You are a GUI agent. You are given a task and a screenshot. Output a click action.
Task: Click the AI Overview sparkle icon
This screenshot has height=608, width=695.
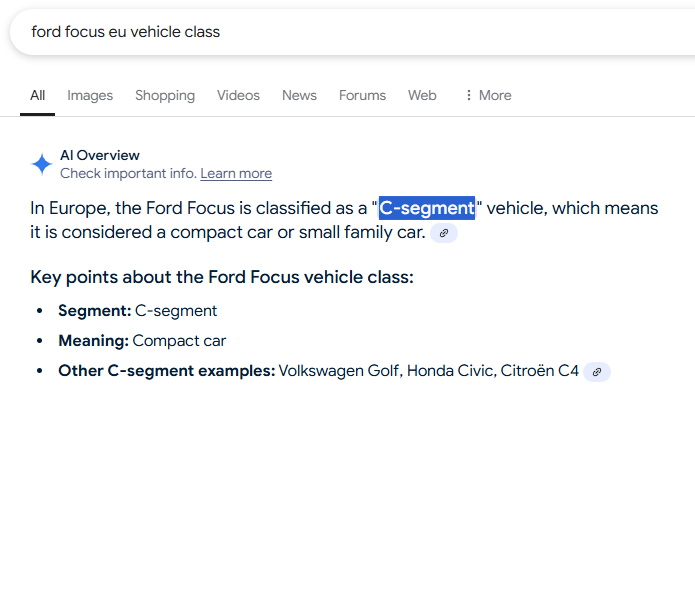pos(42,164)
